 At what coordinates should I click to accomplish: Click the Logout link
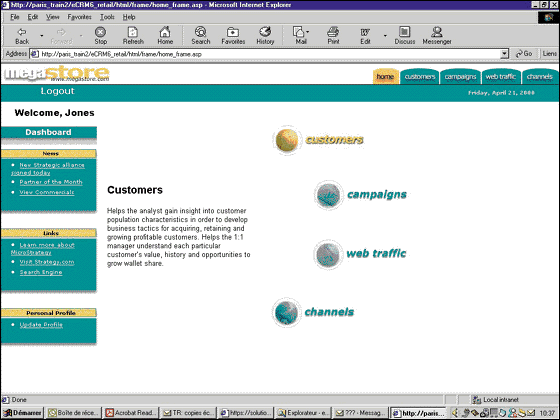point(57,91)
